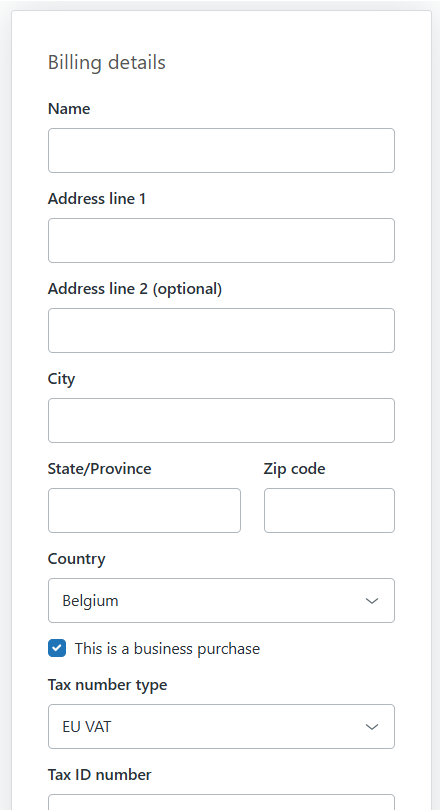Select the Address line 2 (optional) text box
Viewport: 440px width, 810px height.
pyautogui.click(x=221, y=331)
